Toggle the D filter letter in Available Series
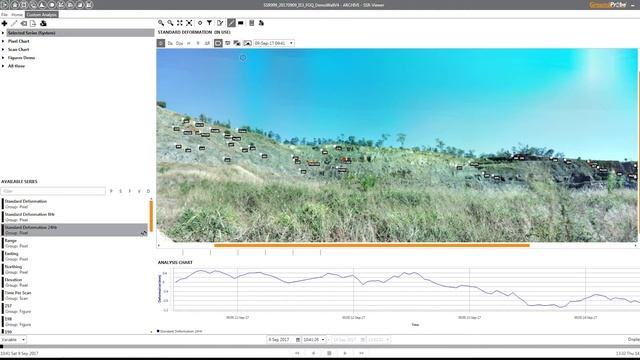 click(148, 191)
